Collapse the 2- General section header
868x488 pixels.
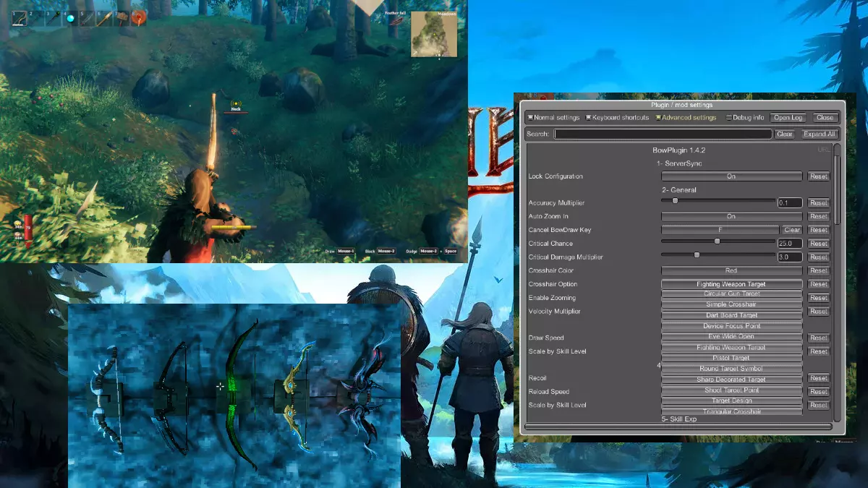point(678,189)
